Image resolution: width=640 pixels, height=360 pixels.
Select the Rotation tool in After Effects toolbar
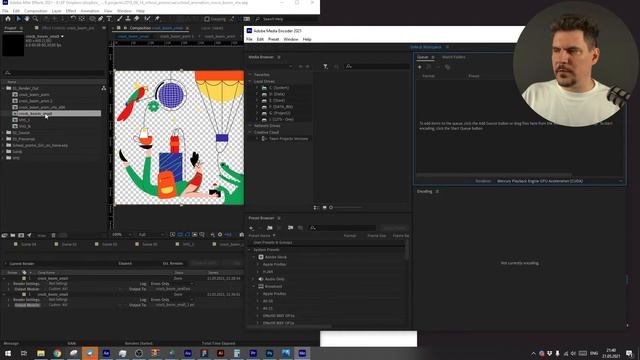click(x=73, y=19)
